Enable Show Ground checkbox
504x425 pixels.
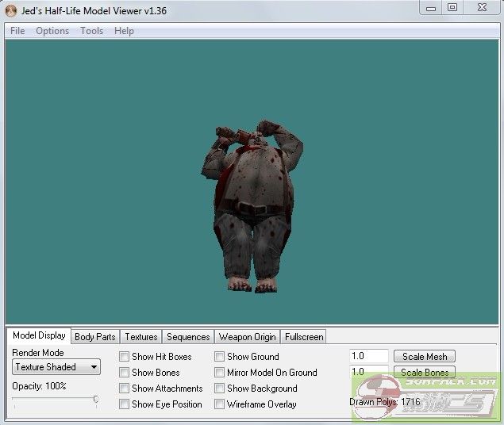219,357
